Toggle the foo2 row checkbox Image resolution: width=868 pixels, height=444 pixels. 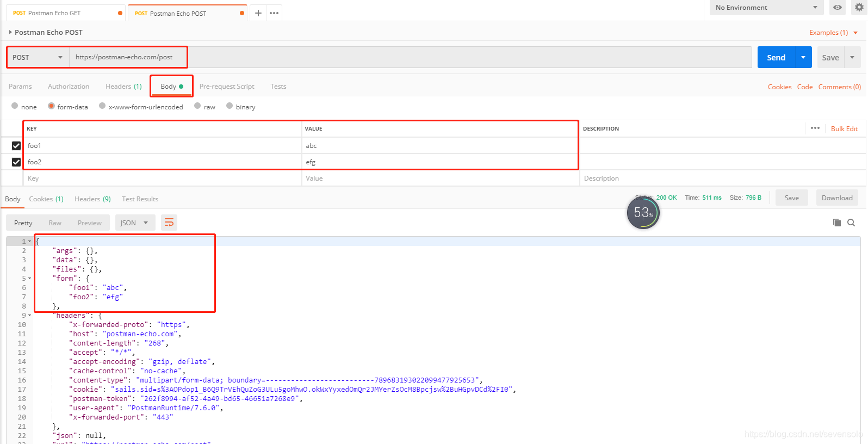click(x=16, y=162)
